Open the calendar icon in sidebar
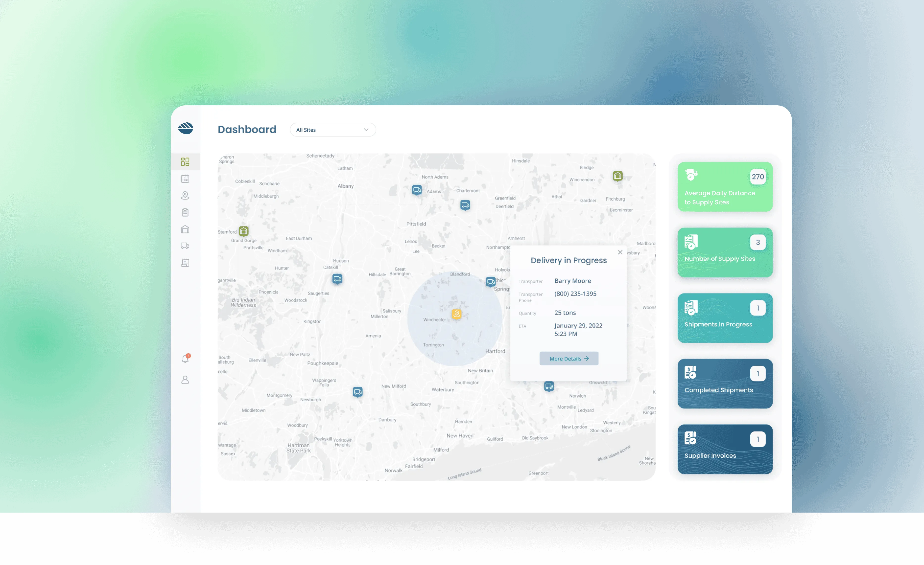Viewport: 924px width, 565px height. 185,179
